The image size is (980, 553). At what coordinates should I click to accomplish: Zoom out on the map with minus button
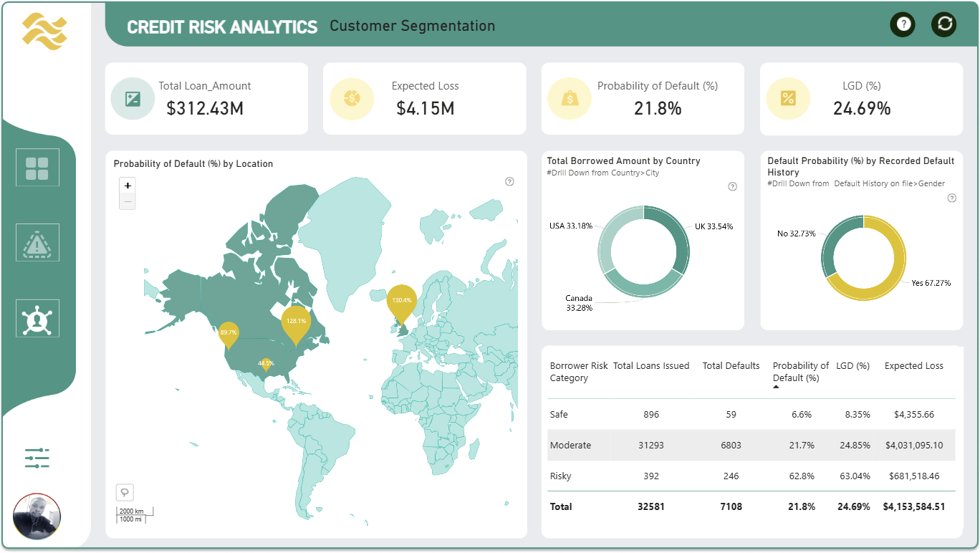point(128,202)
